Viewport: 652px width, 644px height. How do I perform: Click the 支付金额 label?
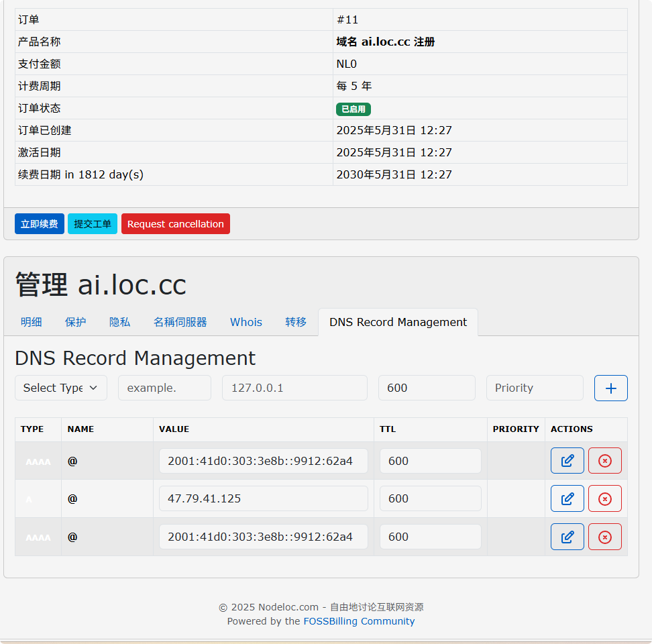pyautogui.click(x=39, y=64)
